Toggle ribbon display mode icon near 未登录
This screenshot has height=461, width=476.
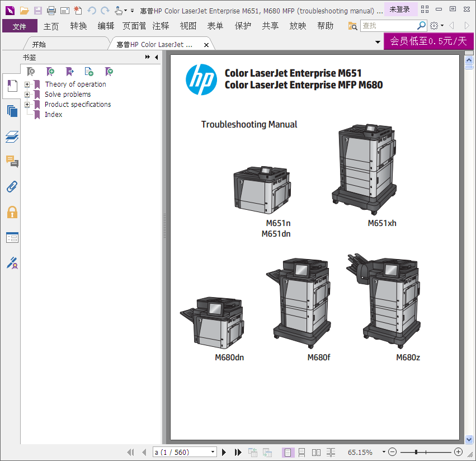point(425,10)
